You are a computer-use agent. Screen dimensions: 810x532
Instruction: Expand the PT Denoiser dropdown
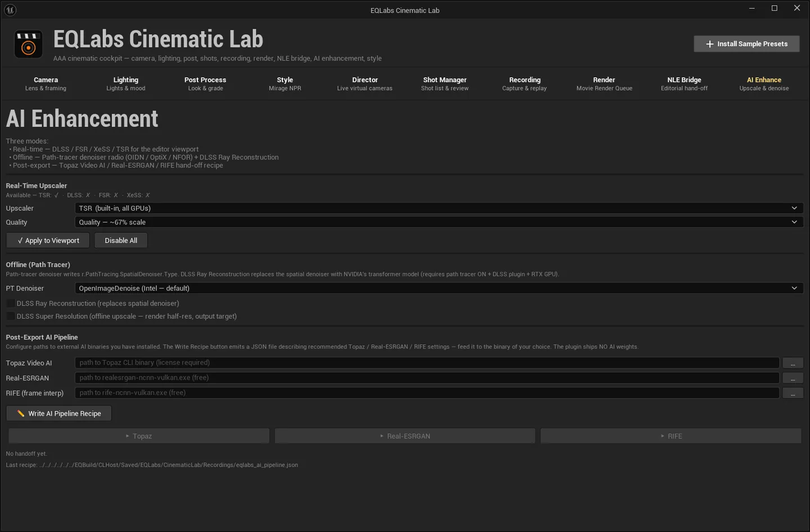(x=439, y=288)
